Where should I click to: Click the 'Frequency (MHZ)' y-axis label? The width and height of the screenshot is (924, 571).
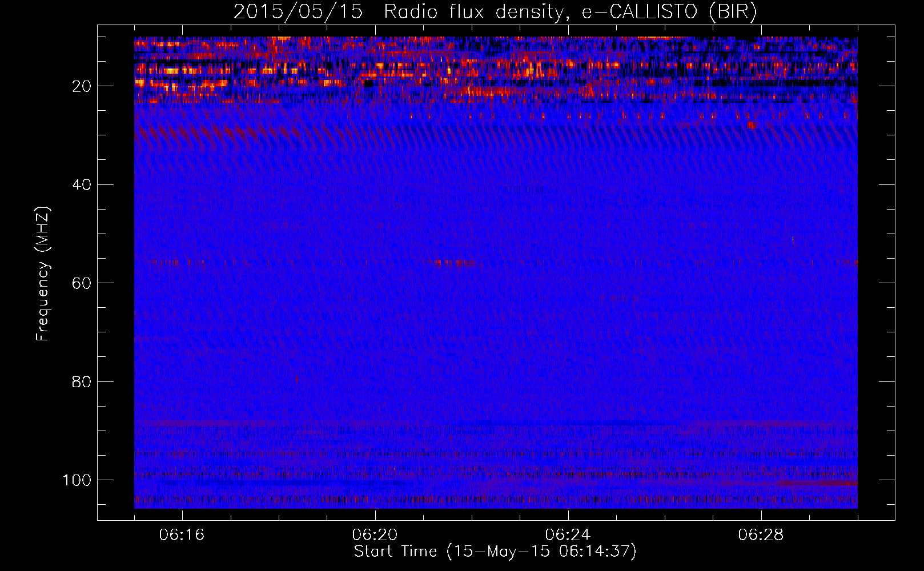(43, 274)
